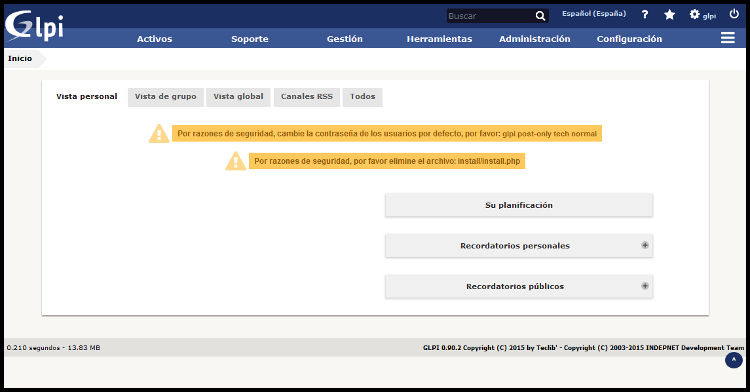The height and width of the screenshot is (392, 750).
Task: Click the install/install.php removal warning
Action: click(x=387, y=161)
